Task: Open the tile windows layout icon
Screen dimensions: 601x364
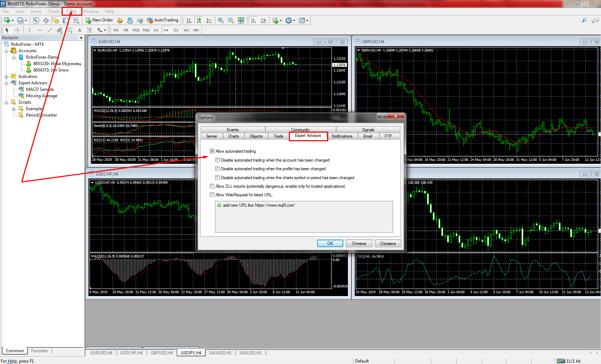Action: (x=241, y=20)
